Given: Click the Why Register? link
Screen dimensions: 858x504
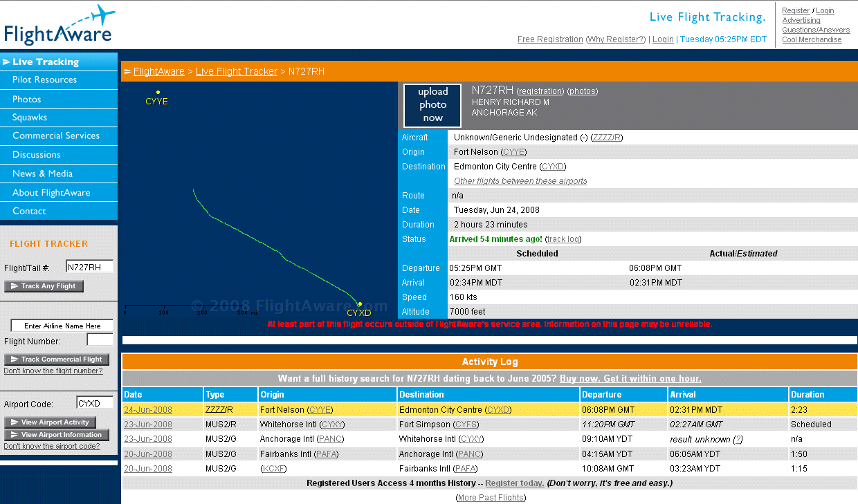Looking at the screenshot, I should point(616,39).
